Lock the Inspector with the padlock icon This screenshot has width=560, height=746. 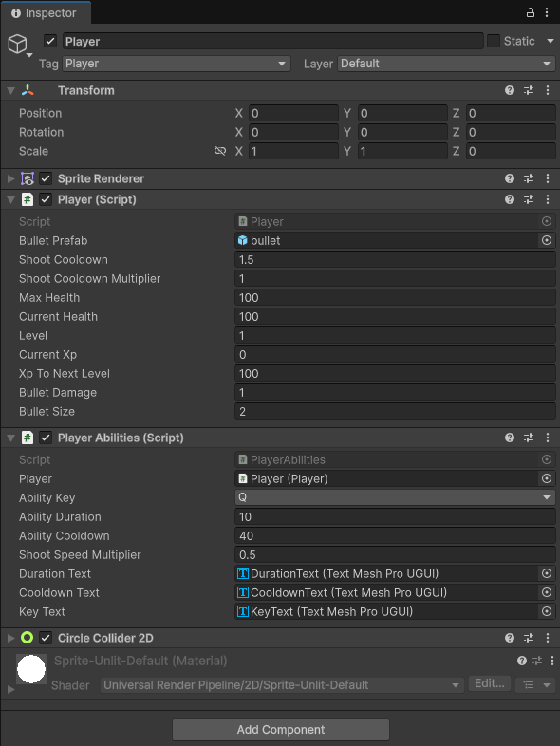530,13
